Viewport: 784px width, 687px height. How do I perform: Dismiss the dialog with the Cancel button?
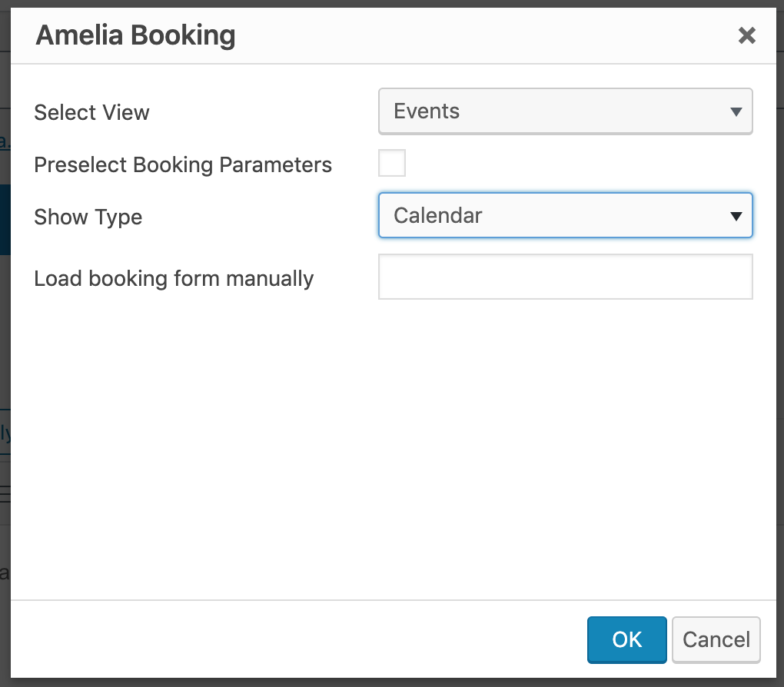pos(716,639)
